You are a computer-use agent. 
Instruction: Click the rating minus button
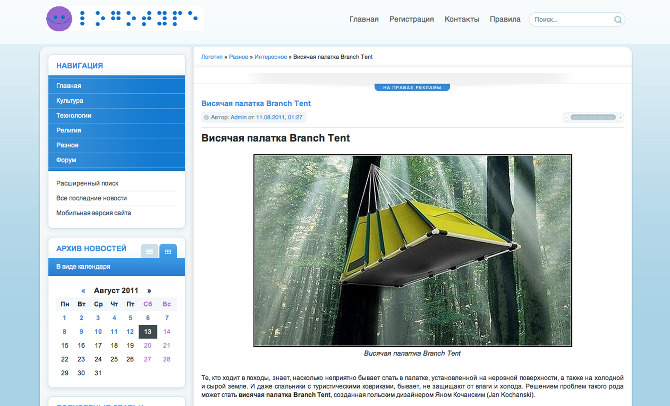point(566,117)
